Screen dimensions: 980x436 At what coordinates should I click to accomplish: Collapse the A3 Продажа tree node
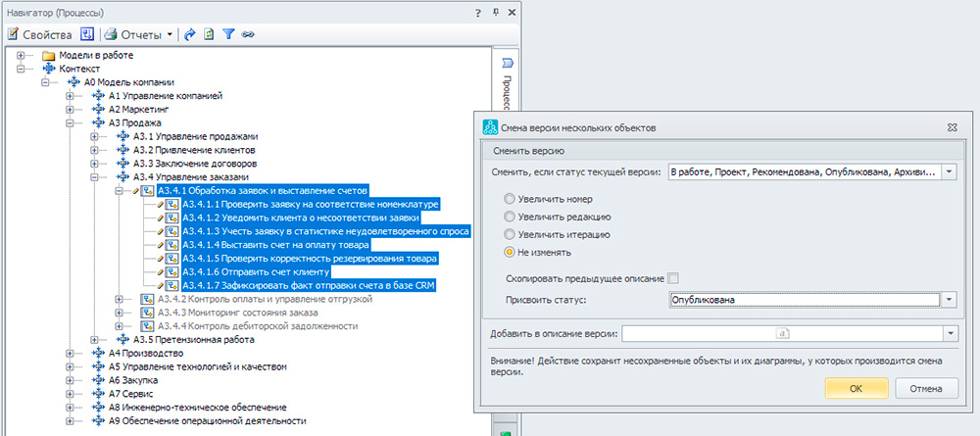[x=70, y=123]
